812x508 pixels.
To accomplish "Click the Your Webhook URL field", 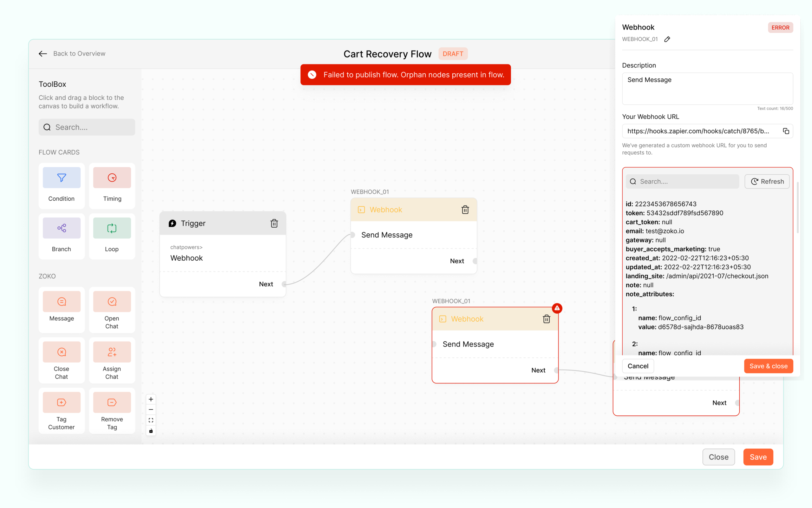I will (x=707, y=131).
